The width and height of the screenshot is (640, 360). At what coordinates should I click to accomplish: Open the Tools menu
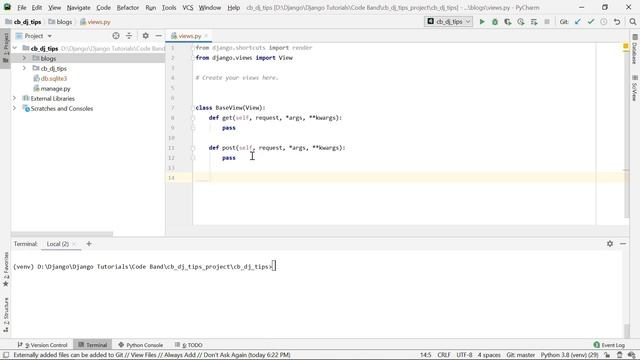tap(169, 7)
